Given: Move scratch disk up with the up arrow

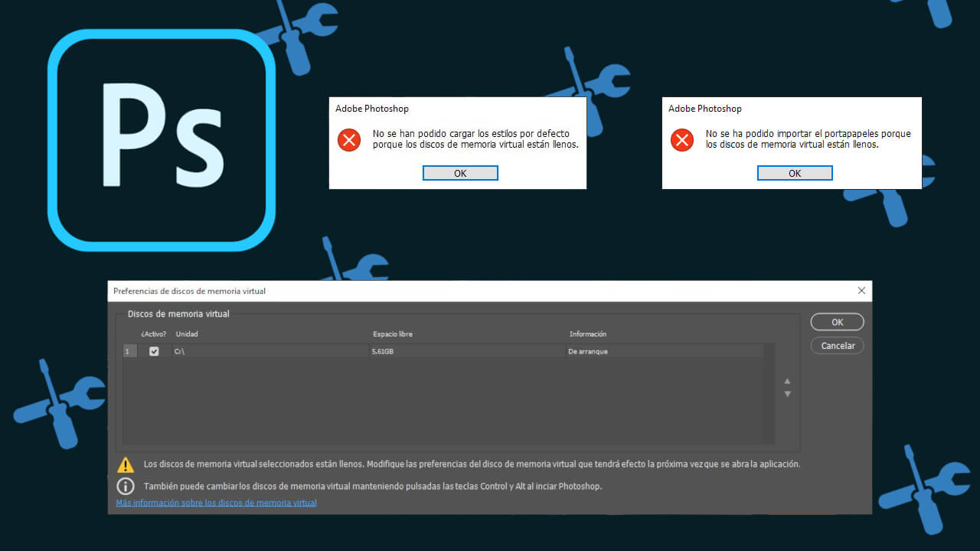Looking at the screenshot, I should [787, 381].
